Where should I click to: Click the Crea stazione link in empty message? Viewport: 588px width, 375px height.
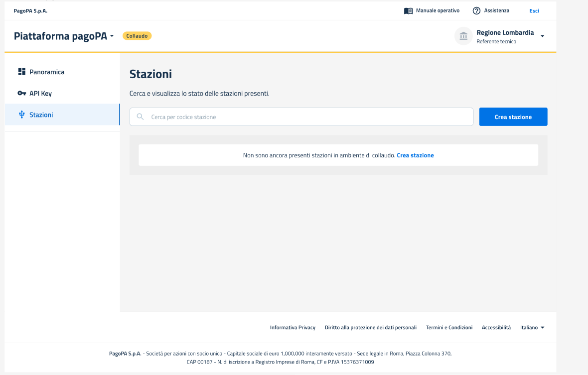point(415,155)
